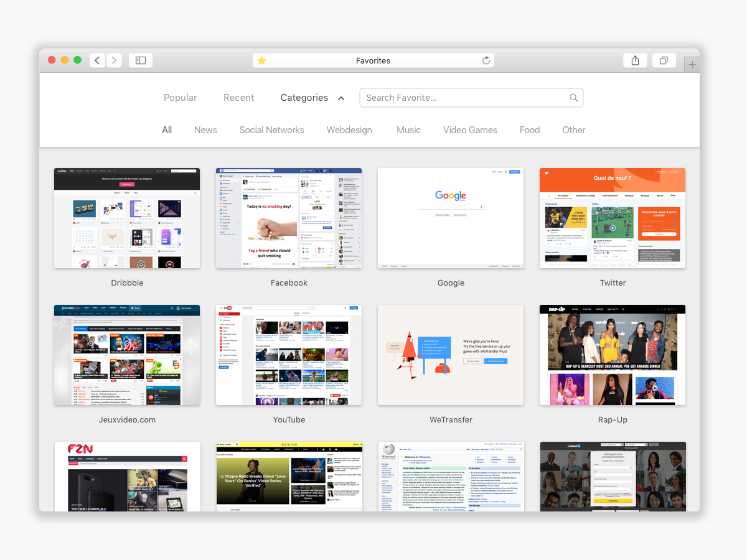Image resolution: width=747 pixels, height=560 pixels.
Task: Open the Rap-Up thumbnail
Action: click(613, 355)
